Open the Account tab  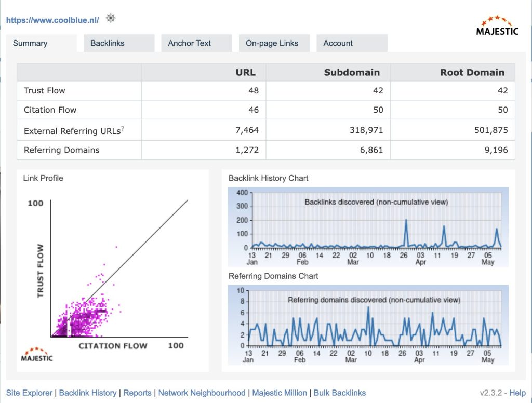(352, 43)
